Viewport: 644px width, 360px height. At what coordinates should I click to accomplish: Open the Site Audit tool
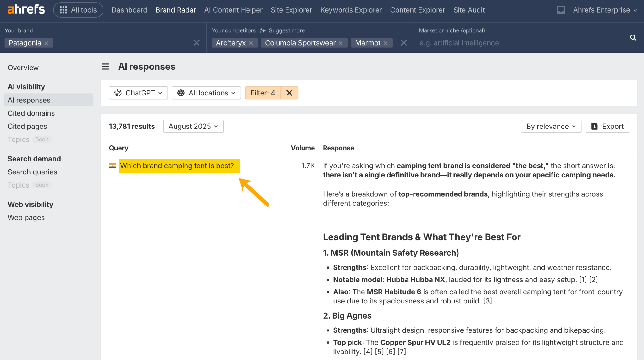469,10
